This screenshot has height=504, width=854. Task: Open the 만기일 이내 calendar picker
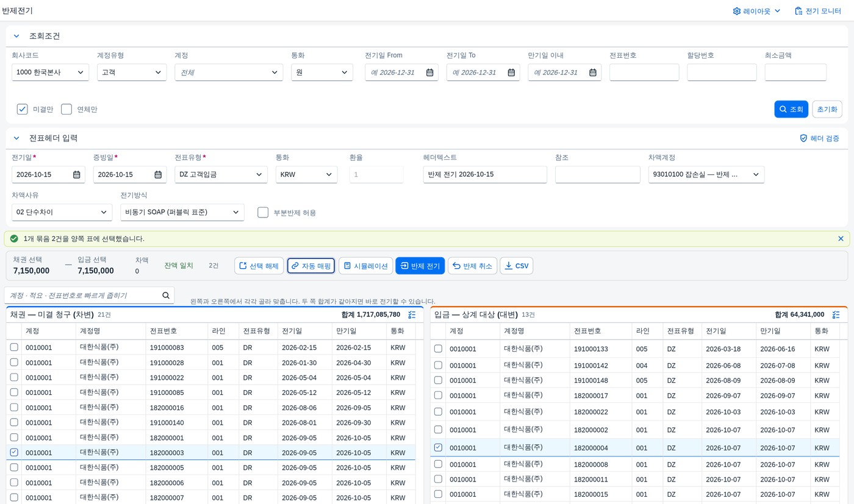[593, 73]
